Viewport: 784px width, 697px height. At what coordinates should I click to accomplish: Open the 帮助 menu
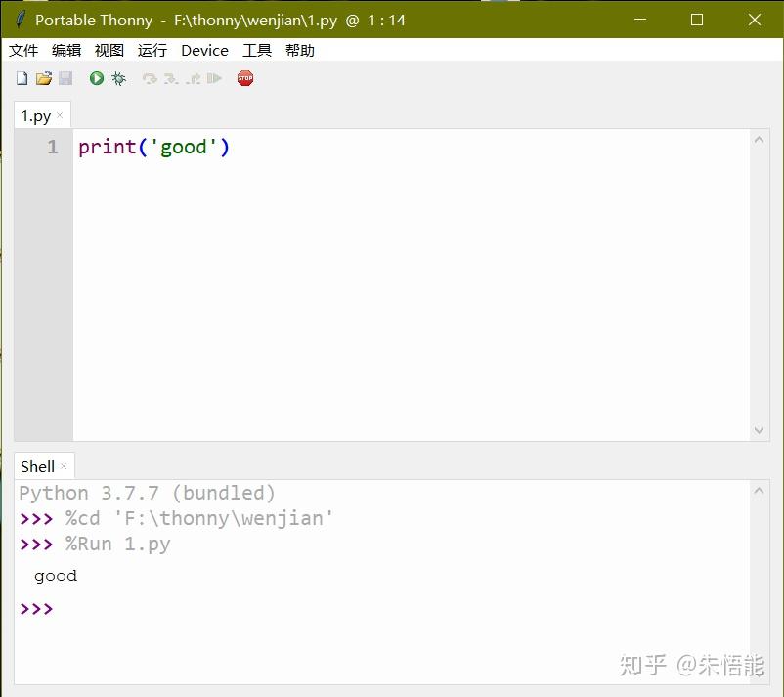point(300,51)
